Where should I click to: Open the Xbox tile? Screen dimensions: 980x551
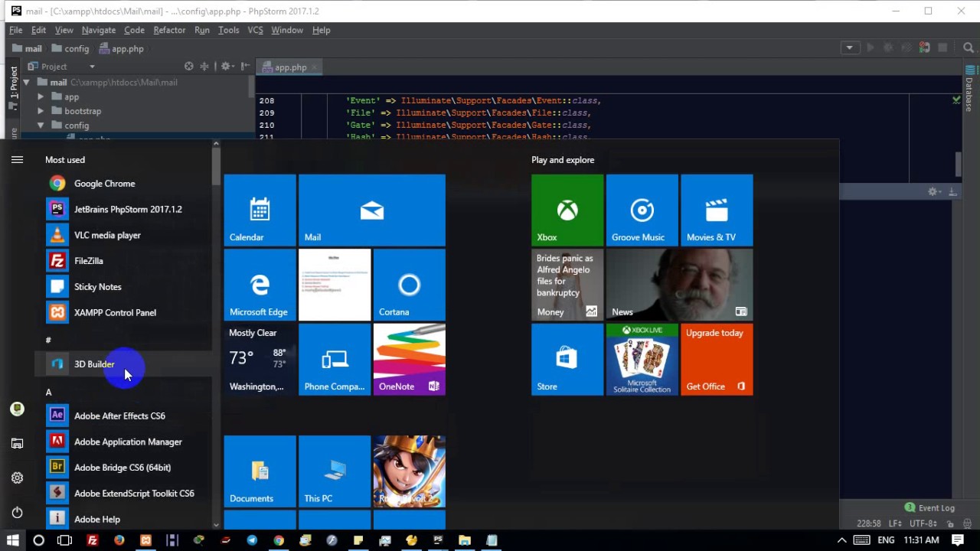tap(567, 210)
